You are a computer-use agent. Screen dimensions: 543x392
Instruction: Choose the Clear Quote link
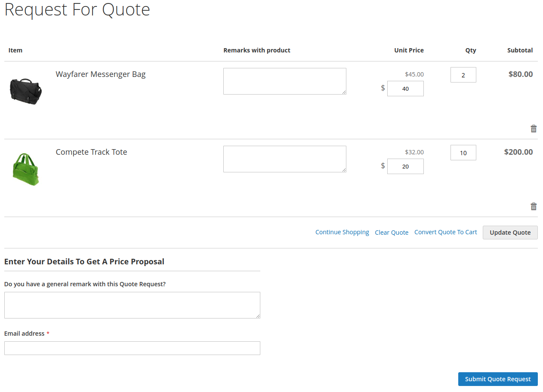point(392,233)
